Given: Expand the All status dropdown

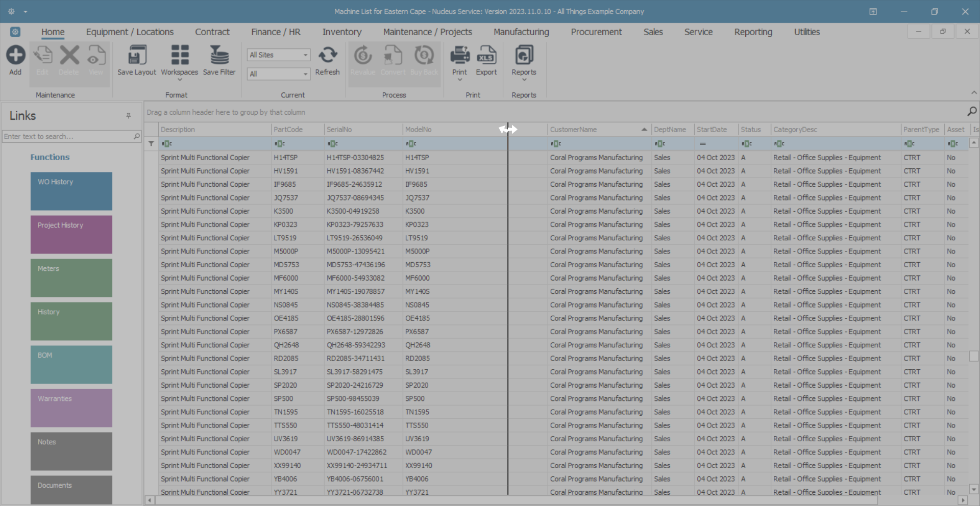Looking at the screenshot, I should 305,74.
